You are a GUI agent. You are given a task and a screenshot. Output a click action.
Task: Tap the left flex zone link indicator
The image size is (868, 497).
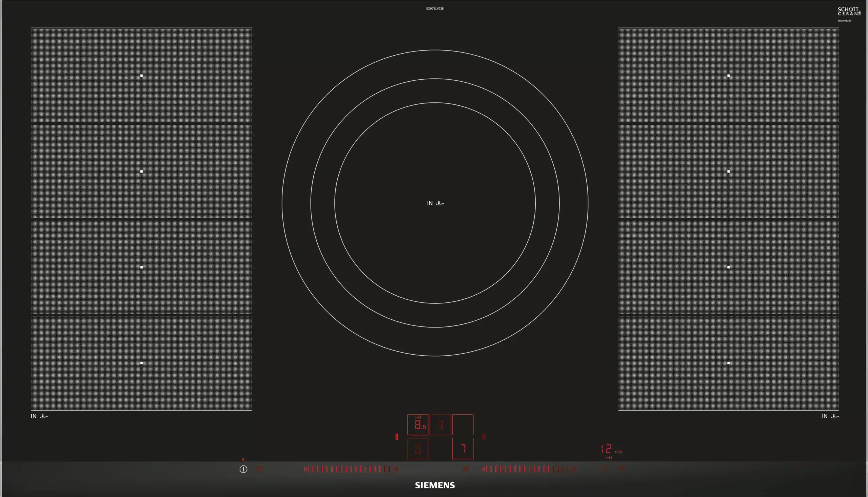(x=397, y=437)
